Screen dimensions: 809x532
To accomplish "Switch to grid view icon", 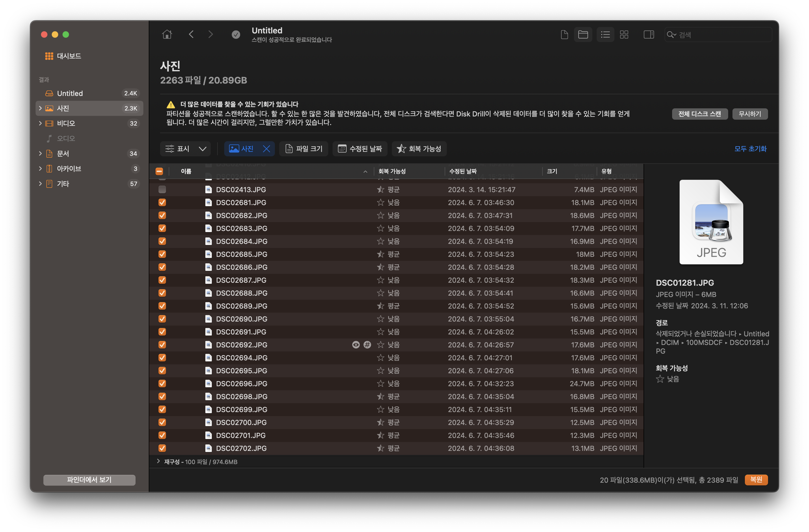I will pos(624,34).
